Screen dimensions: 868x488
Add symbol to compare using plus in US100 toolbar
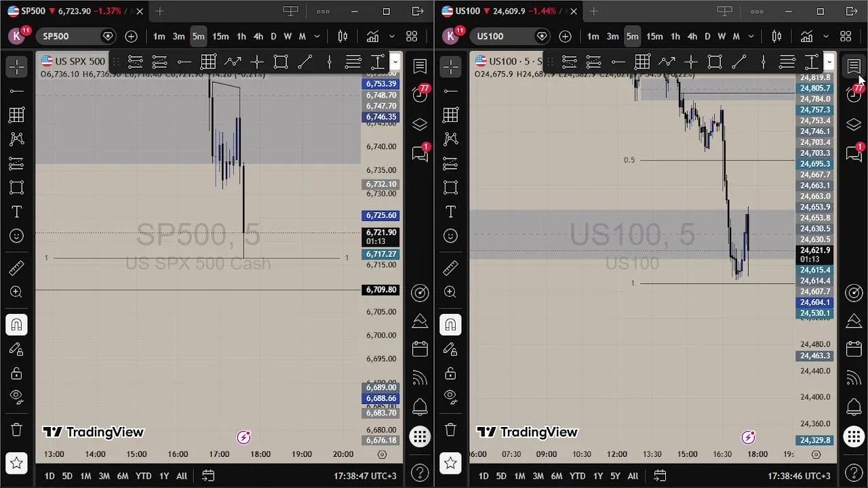(565, 37)
